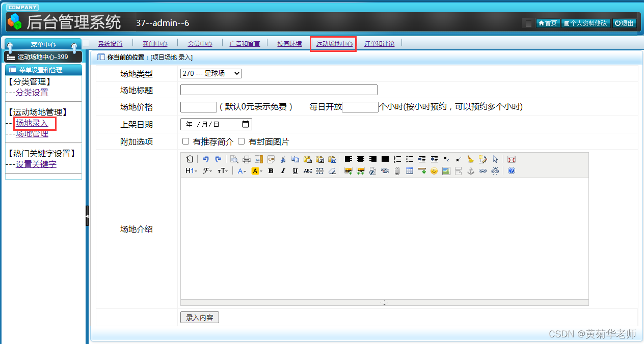This screenshot has height=344, width=644.
Task: Switch to 校园环境 tab
Action: point(289,44)
